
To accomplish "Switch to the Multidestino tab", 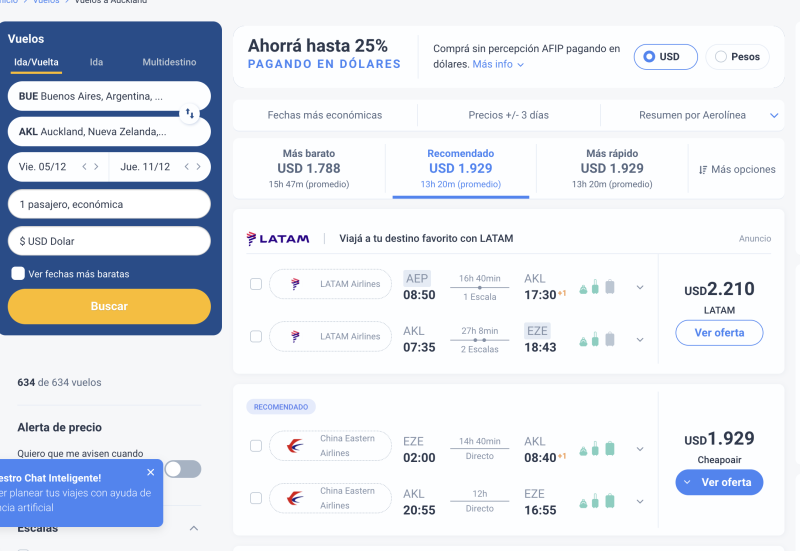I will (x=169, y=62).
